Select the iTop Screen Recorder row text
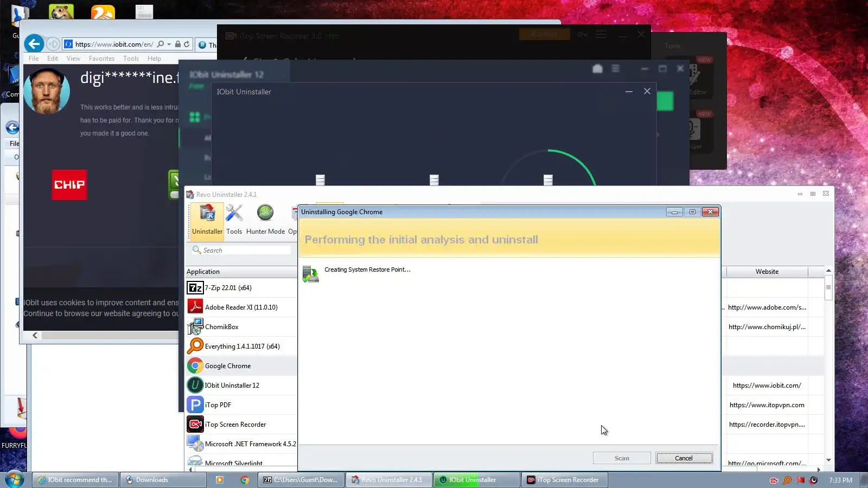Image resolution: width=868 pixels, height=488 pixels. [235, 425]
